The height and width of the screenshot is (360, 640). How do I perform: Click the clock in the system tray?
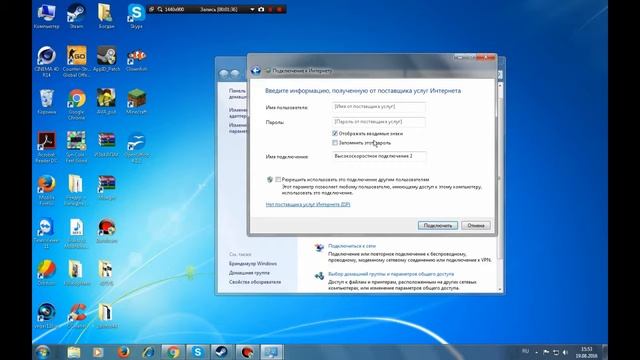[x=587, y=353]
